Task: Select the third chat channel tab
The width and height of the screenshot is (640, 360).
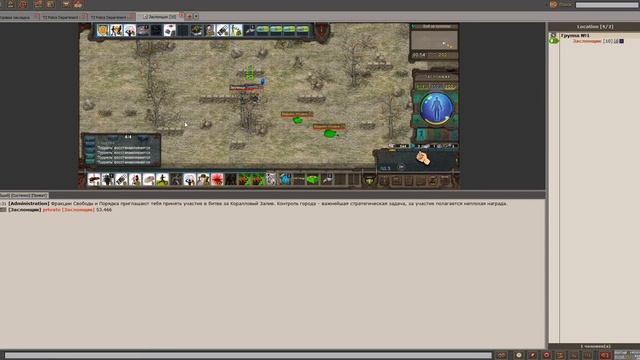Action: click(x=40, y=196)
